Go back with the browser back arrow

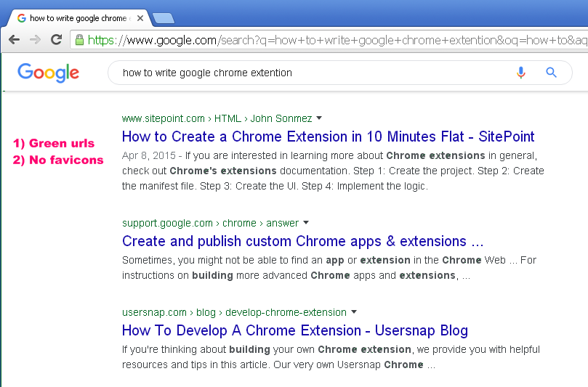[x=14, y=39]
